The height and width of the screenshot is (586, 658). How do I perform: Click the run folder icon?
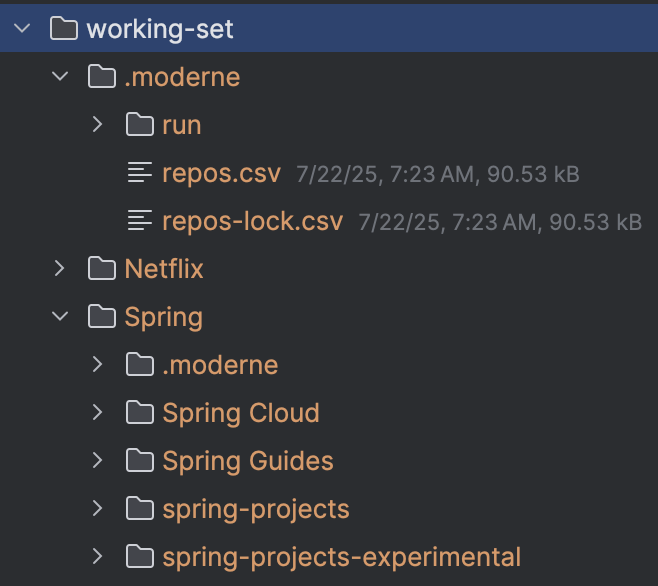tap(140, 124)
